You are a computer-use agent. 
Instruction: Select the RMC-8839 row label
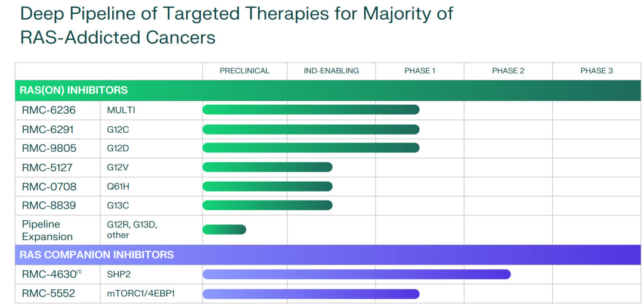click(x=49, y=205)
